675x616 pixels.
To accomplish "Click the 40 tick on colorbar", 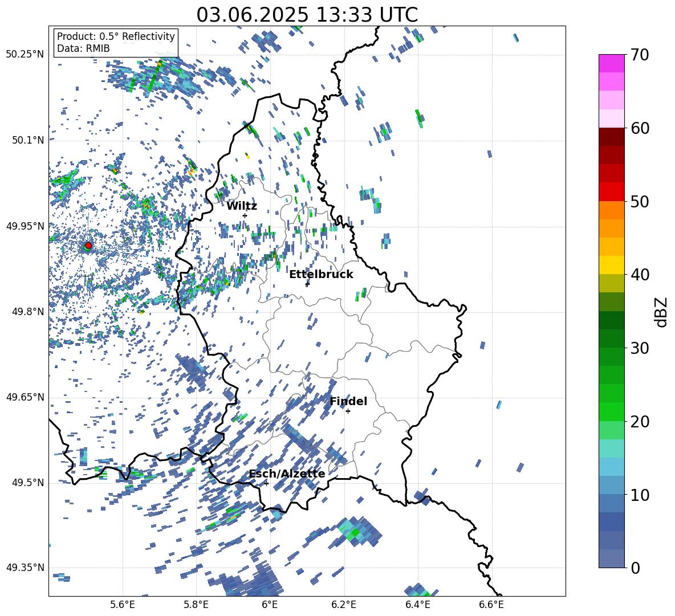I will click(x=640, y=275).
